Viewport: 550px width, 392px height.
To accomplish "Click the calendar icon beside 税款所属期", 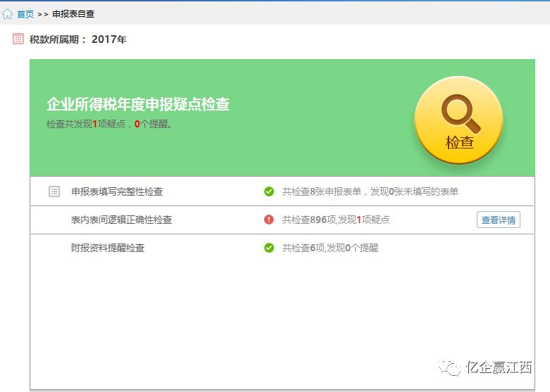I will [18, 39].
